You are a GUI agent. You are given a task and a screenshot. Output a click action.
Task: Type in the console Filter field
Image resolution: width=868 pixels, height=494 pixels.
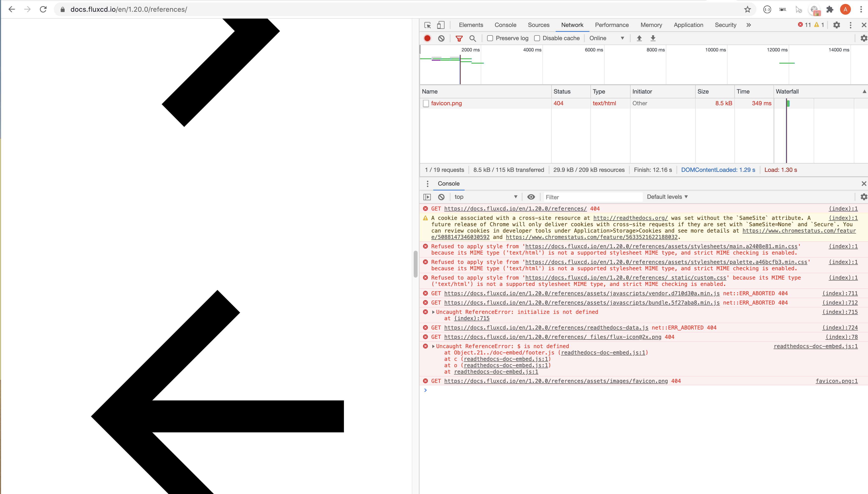pos(592,197)
